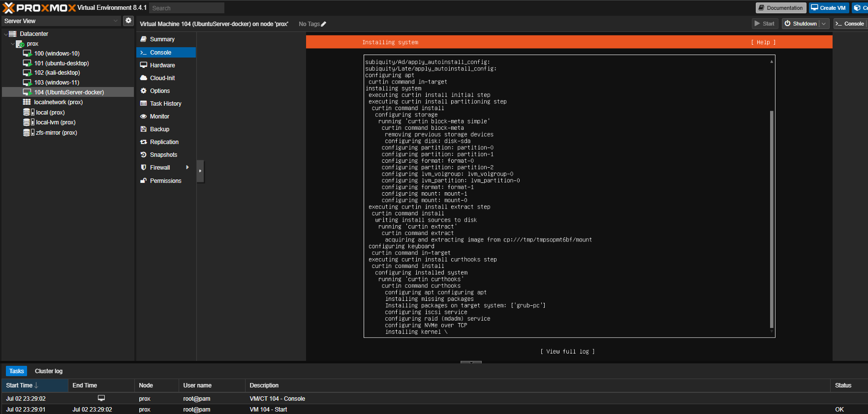The image size is (868, 414).
Task: Expand the Firewall submenu arrow
Action: 187,167
